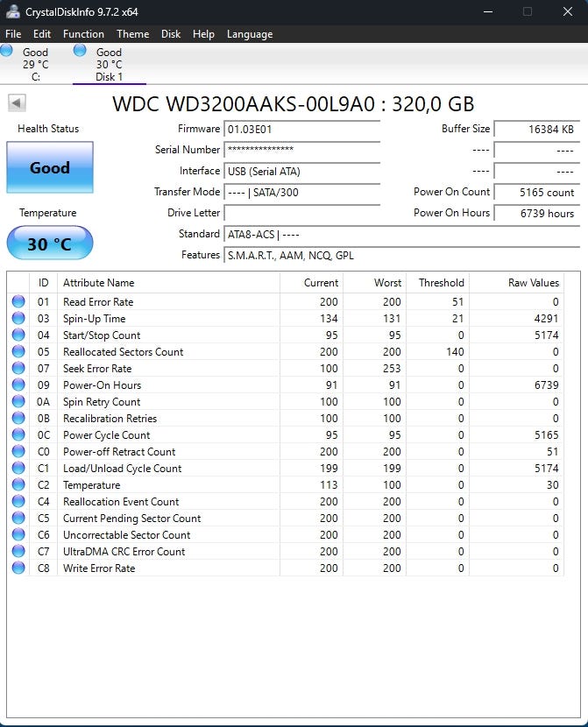Click the masked Serial Number field

[x=301, y=150]
